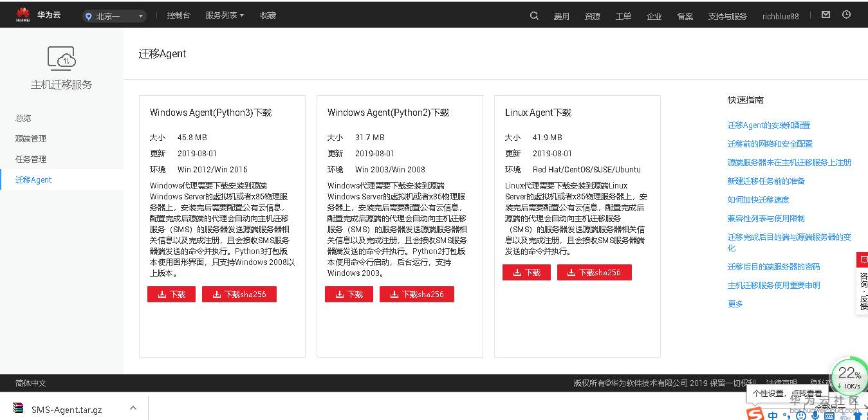868x420 pixels.
Task: Open the 资源 menu
Action: coord(593,16)
